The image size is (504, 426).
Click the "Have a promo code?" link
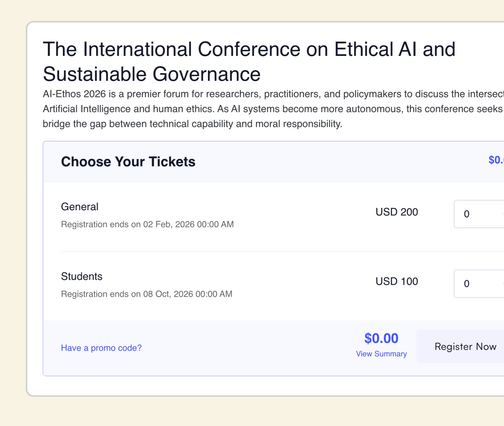101,348
